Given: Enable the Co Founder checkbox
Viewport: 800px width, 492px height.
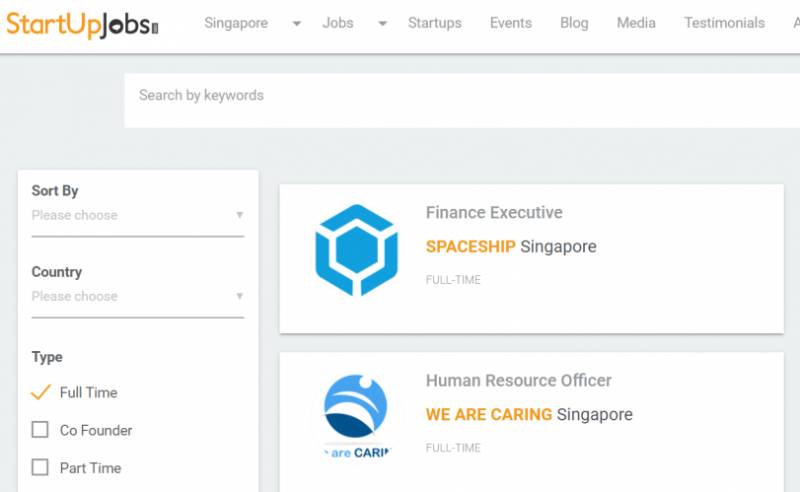Looking at the screenshot, I should pyautogui.click(x=40, y=430).
